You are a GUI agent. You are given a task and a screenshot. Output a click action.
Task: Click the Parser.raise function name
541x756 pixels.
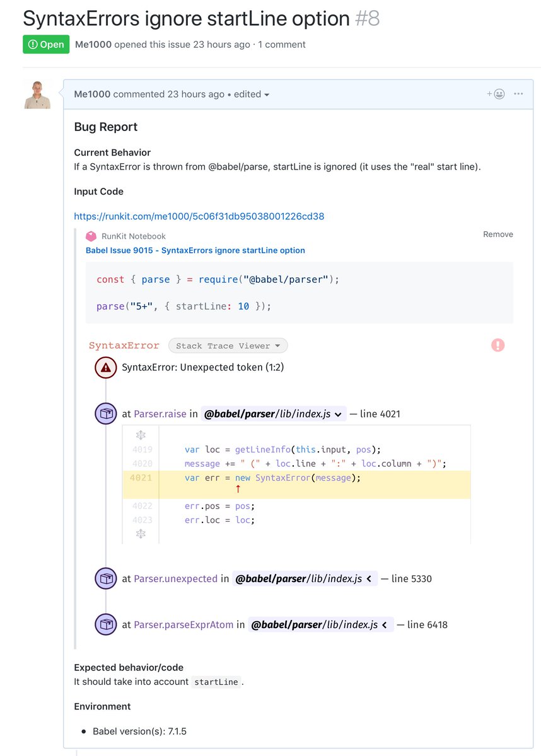tap(160, 414)
